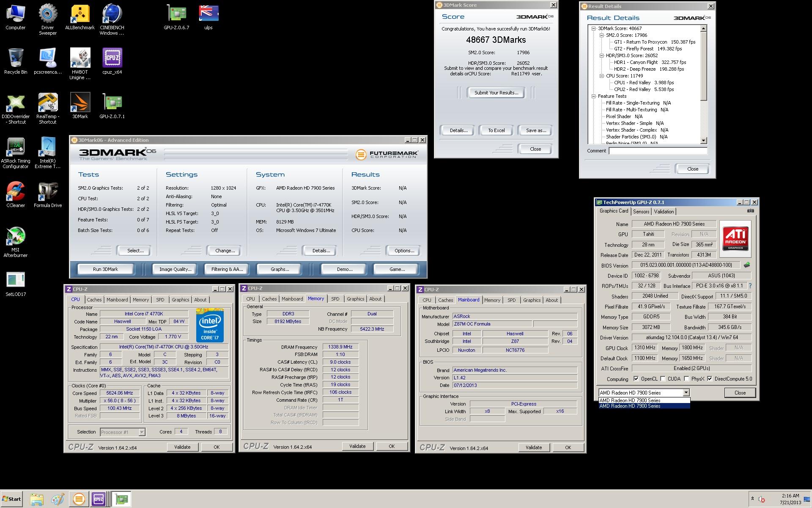This screenshot has width=812, height=508.
Task: Click Submit Your Results button
Action: tap(496, 93)
